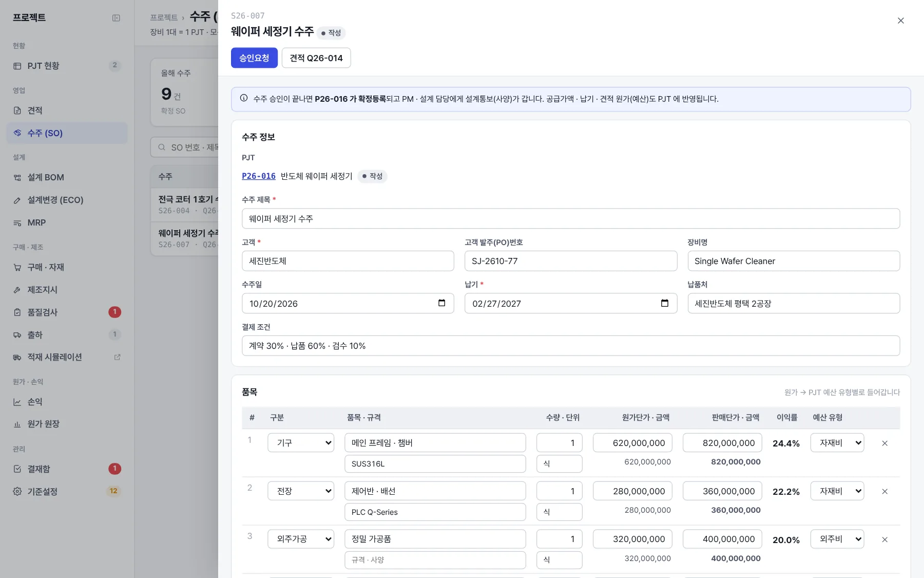Click the 구매·자재 cart icon

(x=17, y=268)
